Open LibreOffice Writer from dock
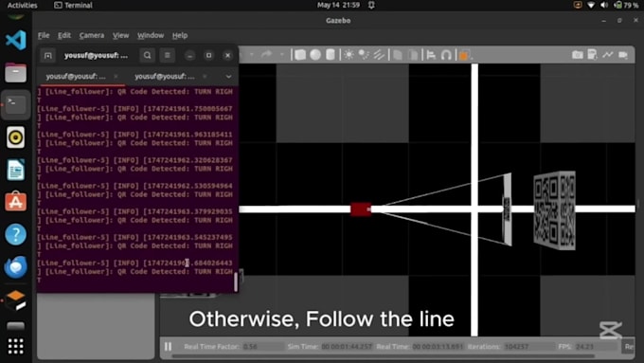 15,170
